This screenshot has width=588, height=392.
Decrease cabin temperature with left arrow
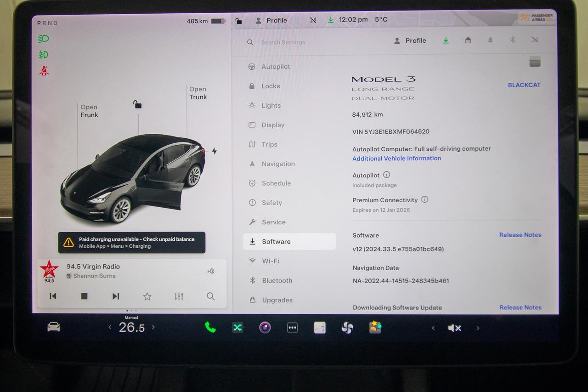tap(110, 327)
